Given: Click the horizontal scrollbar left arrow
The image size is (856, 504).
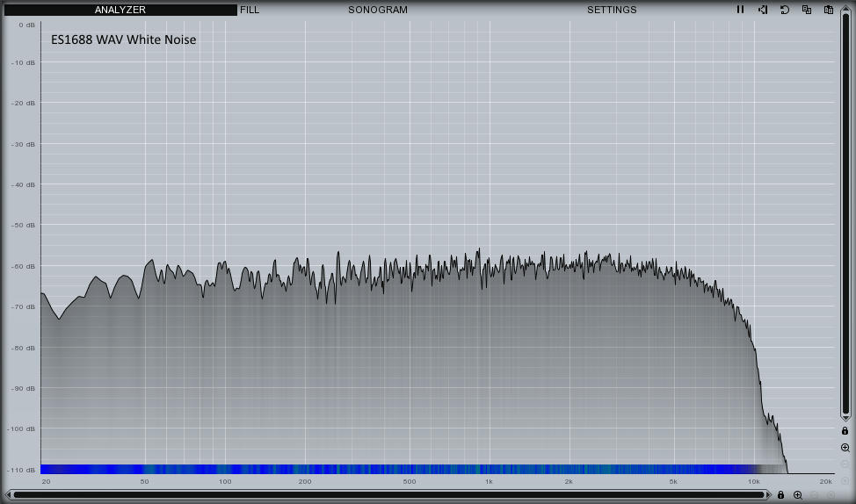Looking at the screenshot, I should point(10,494).
